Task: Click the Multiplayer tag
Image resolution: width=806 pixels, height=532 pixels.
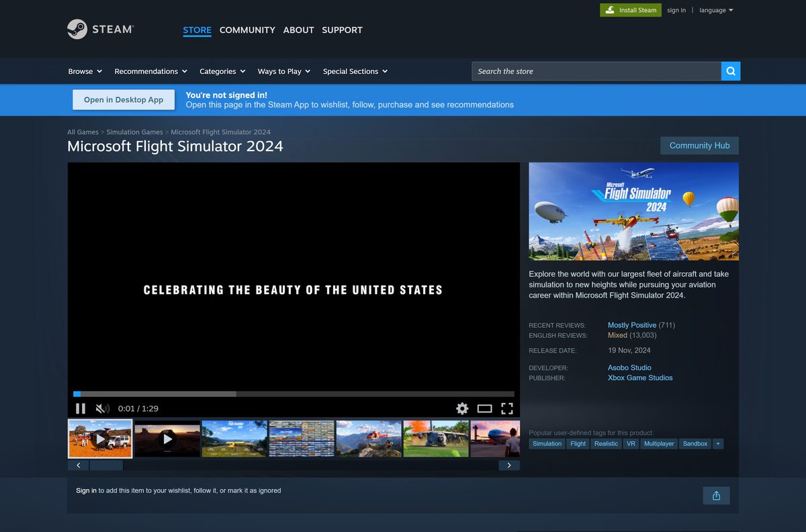Action: pos(659,444)
